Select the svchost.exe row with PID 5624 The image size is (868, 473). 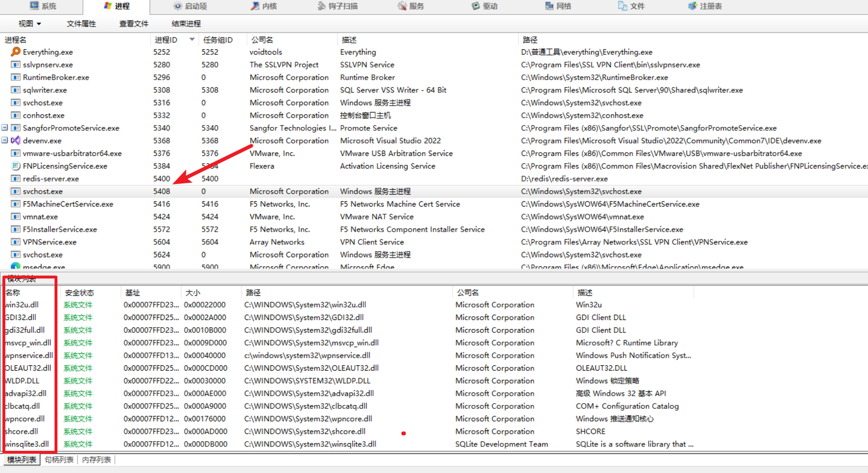pos(434,254)
